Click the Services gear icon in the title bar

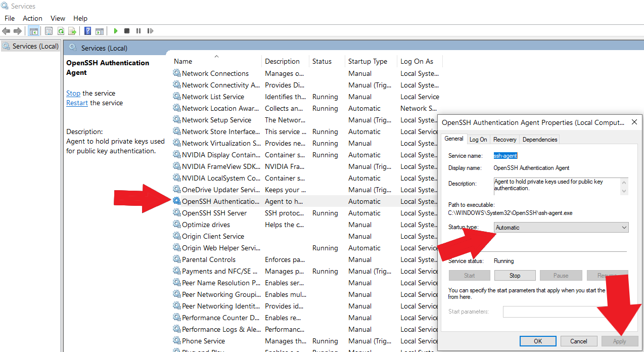tap(5, 6)
